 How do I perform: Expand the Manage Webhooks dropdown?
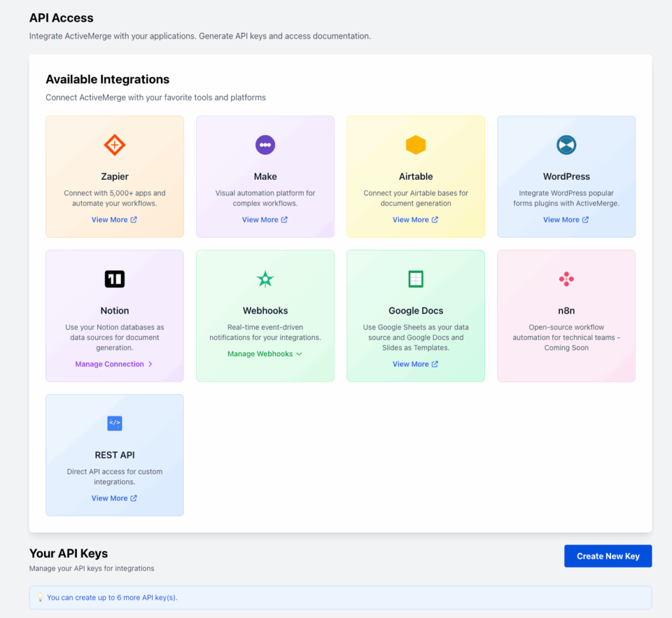[265, 354]
